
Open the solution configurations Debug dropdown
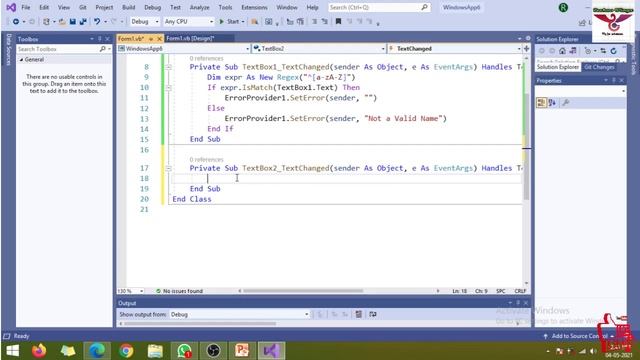click(145, 22)
